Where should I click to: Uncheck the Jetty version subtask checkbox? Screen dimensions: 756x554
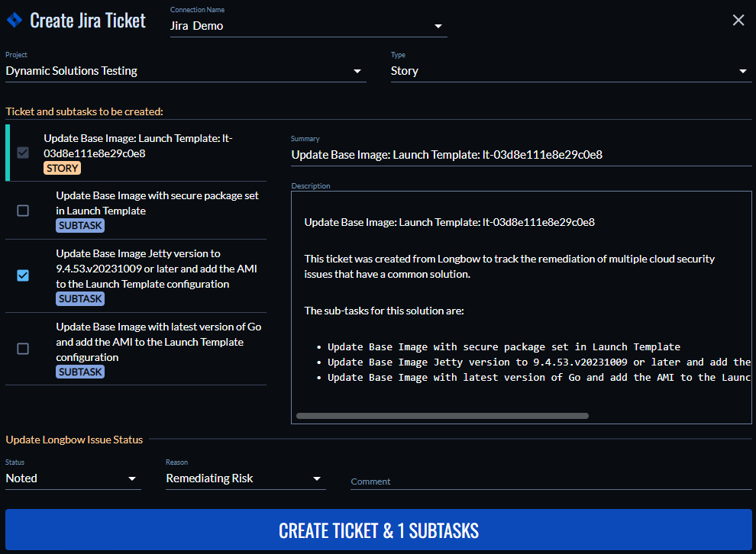click(23, 275)
